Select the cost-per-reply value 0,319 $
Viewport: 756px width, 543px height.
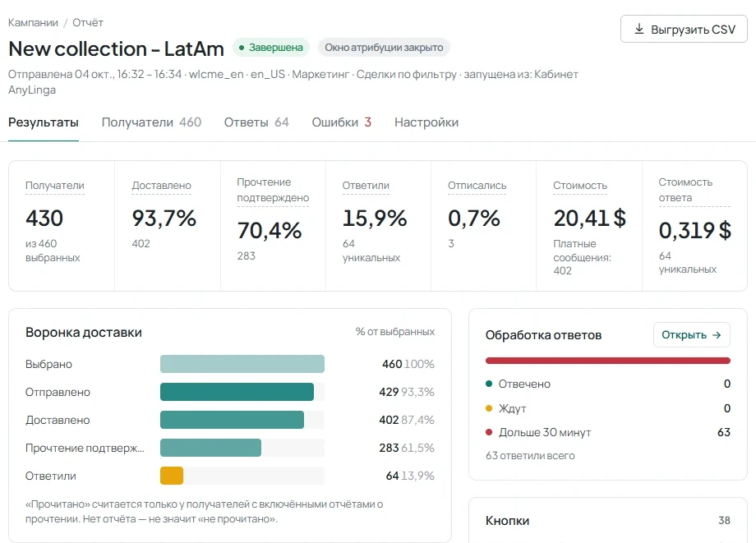694,230
